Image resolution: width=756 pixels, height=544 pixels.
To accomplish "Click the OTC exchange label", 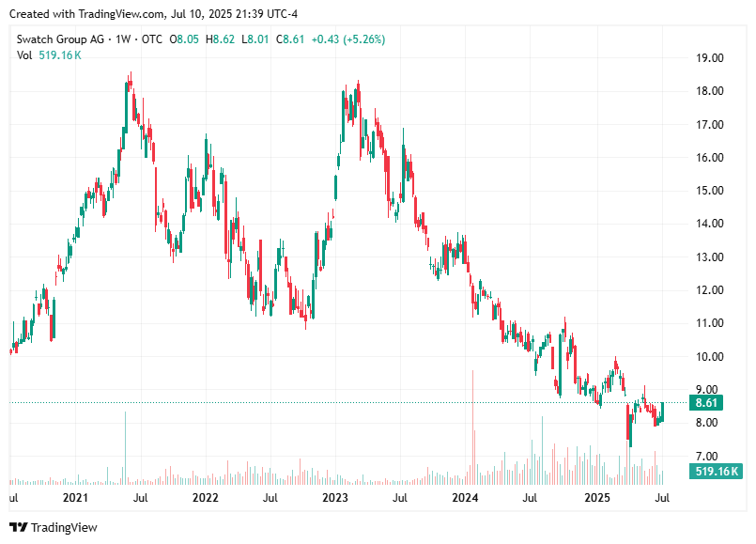I will (x=152, y=39).
